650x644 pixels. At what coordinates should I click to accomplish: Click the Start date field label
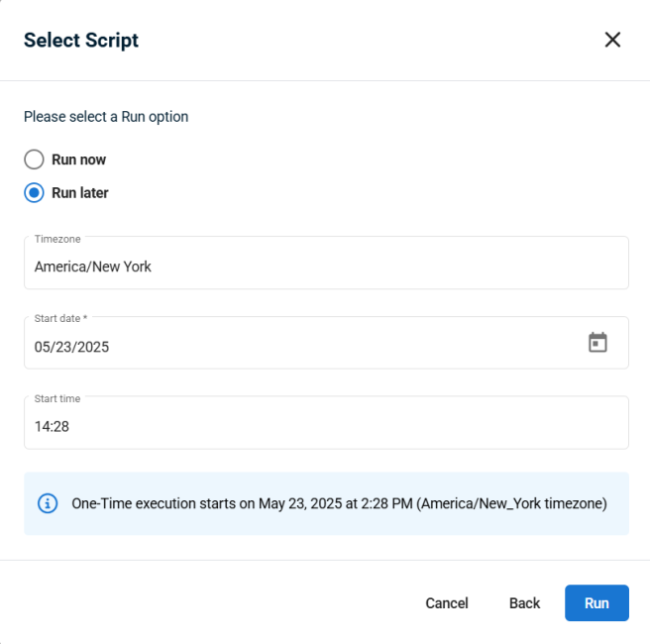point(60,318)
